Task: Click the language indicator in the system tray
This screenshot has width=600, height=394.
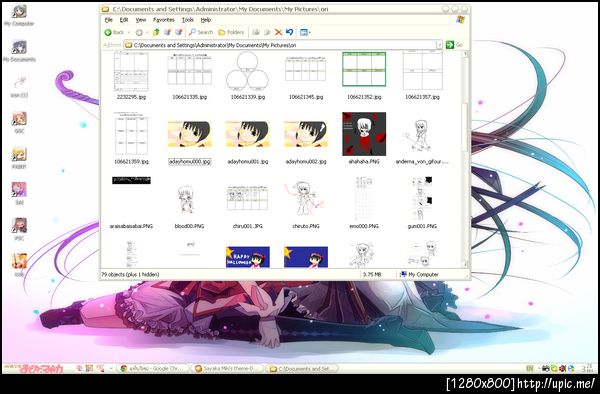Action: pyautogui.click(x=530, y=368)
